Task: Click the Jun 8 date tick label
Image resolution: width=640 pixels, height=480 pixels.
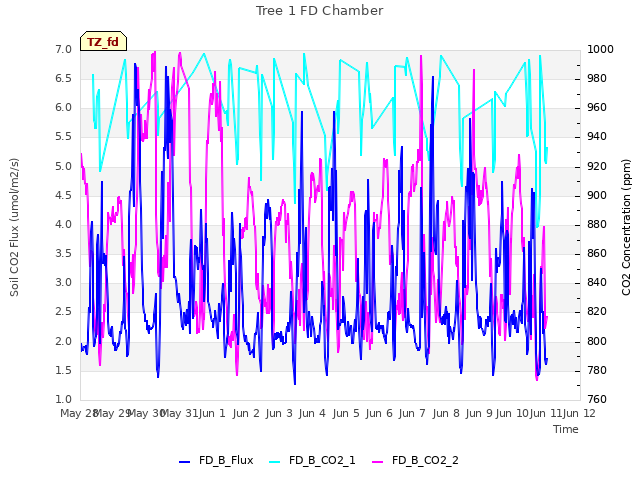Action: pos(446,413)
